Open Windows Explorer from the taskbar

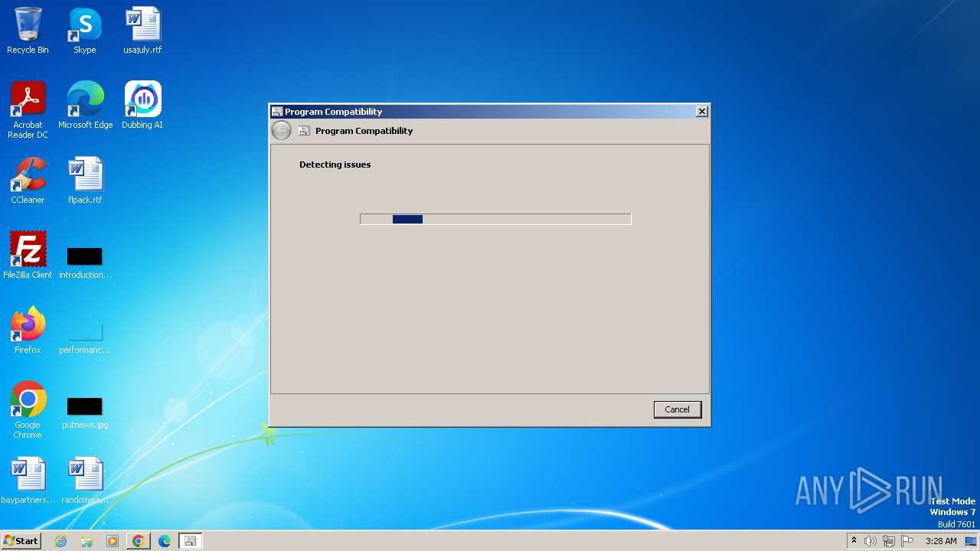coord(87,541)
